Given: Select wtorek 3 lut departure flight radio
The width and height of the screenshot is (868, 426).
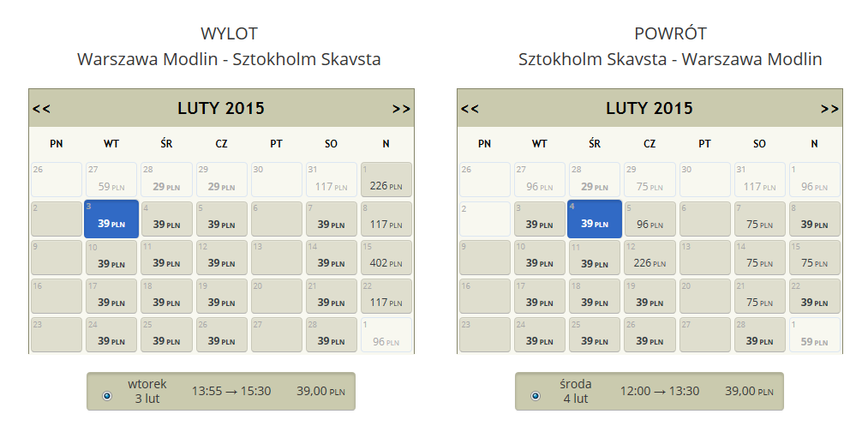Looking at the screenshot, I should pos(107,396).
